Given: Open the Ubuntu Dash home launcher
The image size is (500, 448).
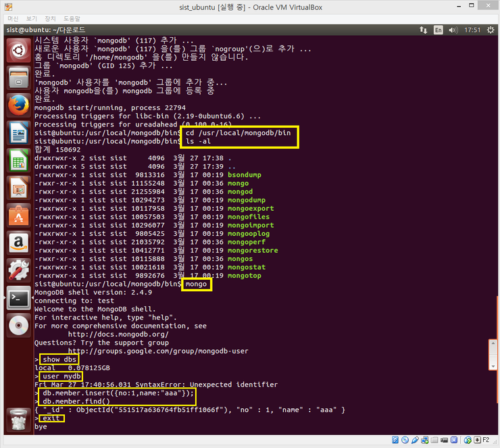Looking at the screenshot, I should coord(17,49).
